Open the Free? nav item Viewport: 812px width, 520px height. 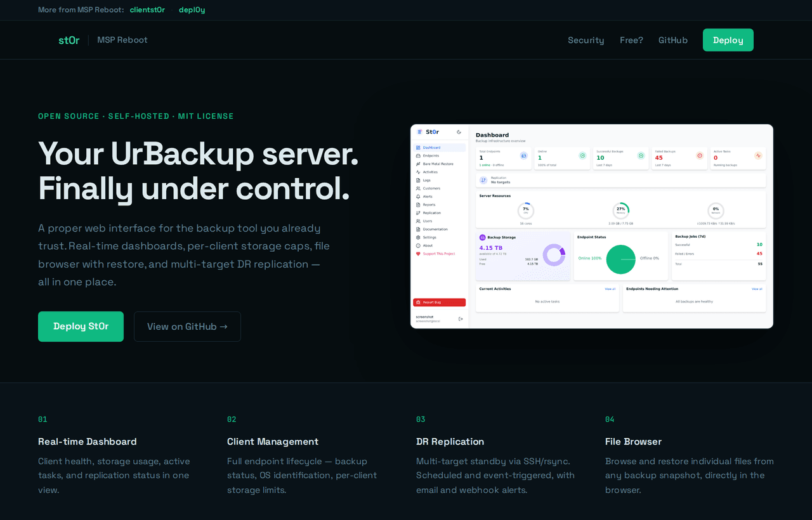point(631,40)
